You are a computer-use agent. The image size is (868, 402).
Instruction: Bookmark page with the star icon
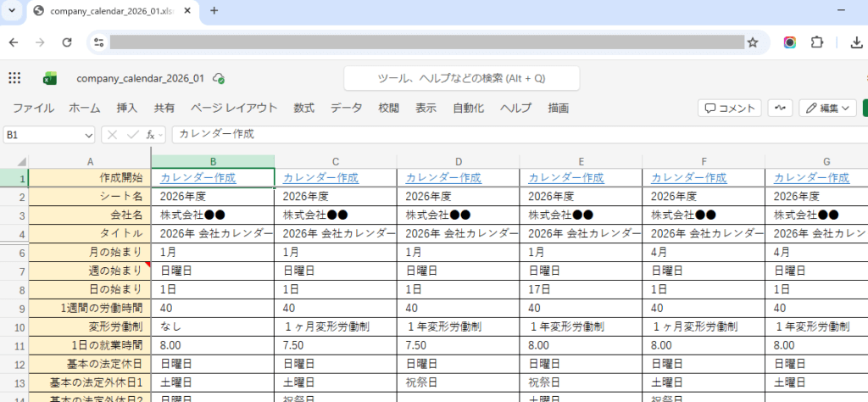pos(752,42)
